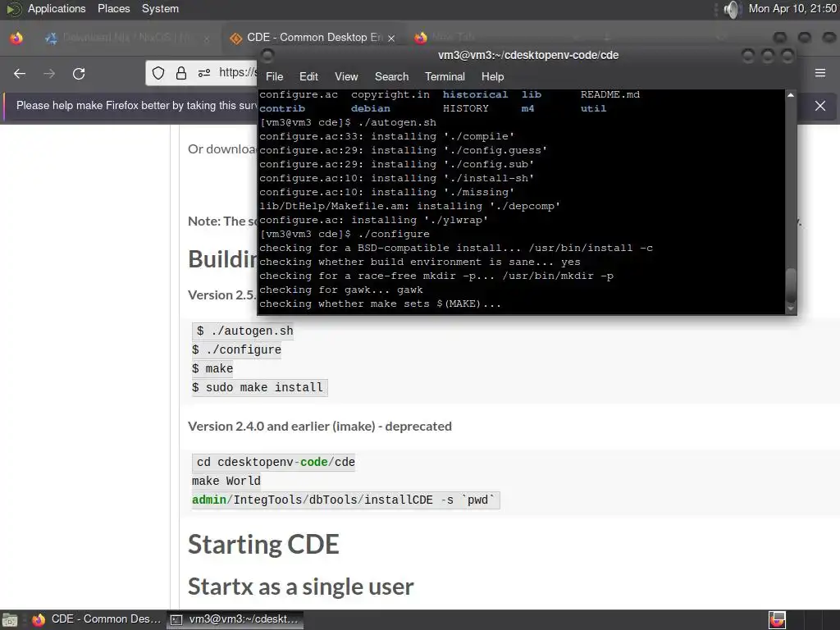Image resolution: width=840 pixels, height=630 pixels.
Task: Open the terminal Edit menu
Action: 308,76
